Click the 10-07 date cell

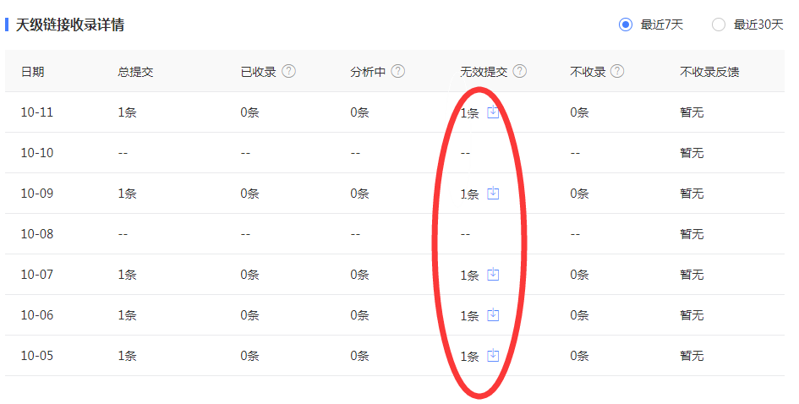pos(37,275)
